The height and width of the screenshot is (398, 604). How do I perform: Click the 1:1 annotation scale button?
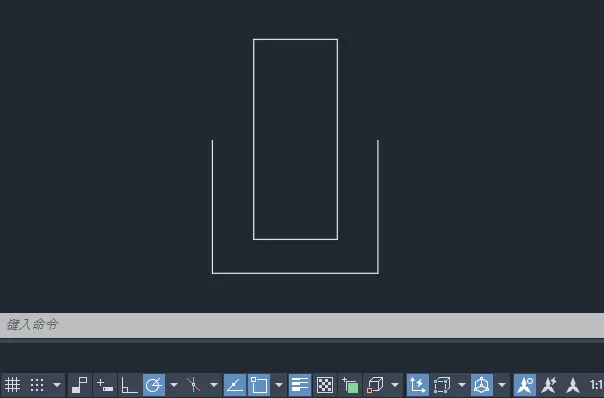click(x=596, y=385)
